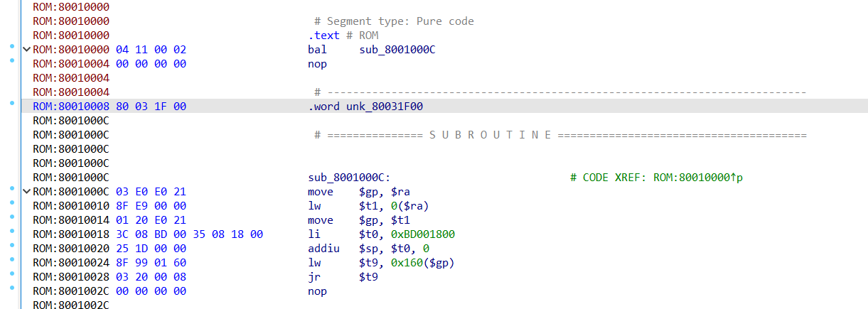Collapse the block at ROM:80010000 chevron
The image size is (868, 309).
[x=27, y=50]
